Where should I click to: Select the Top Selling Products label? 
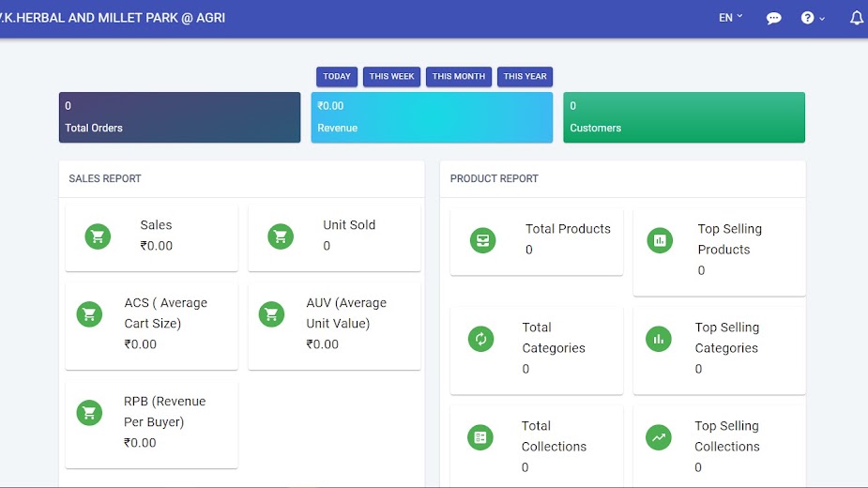(730, 239)
